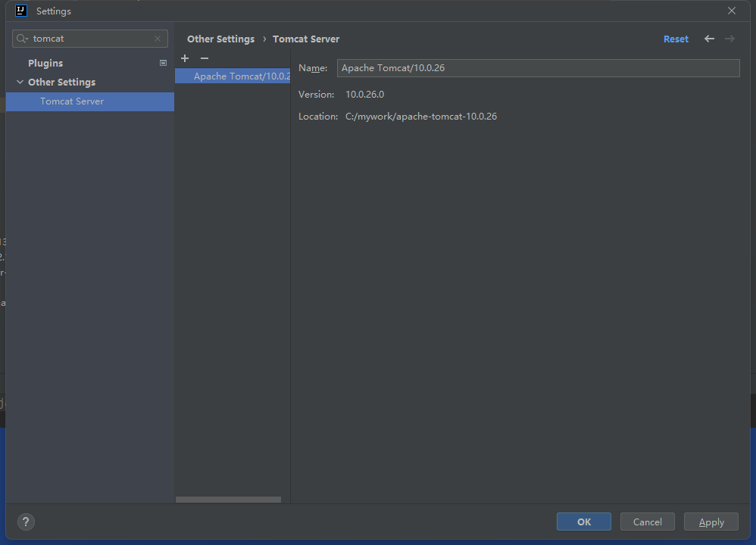This screenshot has width=756, height=545.
Task: Click the Tomcat Server breadcrumb
Action: [x=306, y=39]
